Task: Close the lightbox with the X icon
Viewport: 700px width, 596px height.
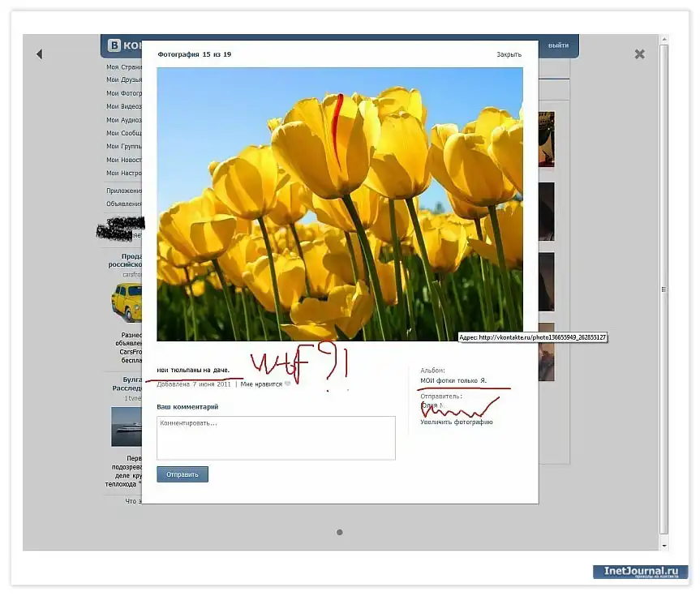Action: pyautogui.click(x=639, y=54)
